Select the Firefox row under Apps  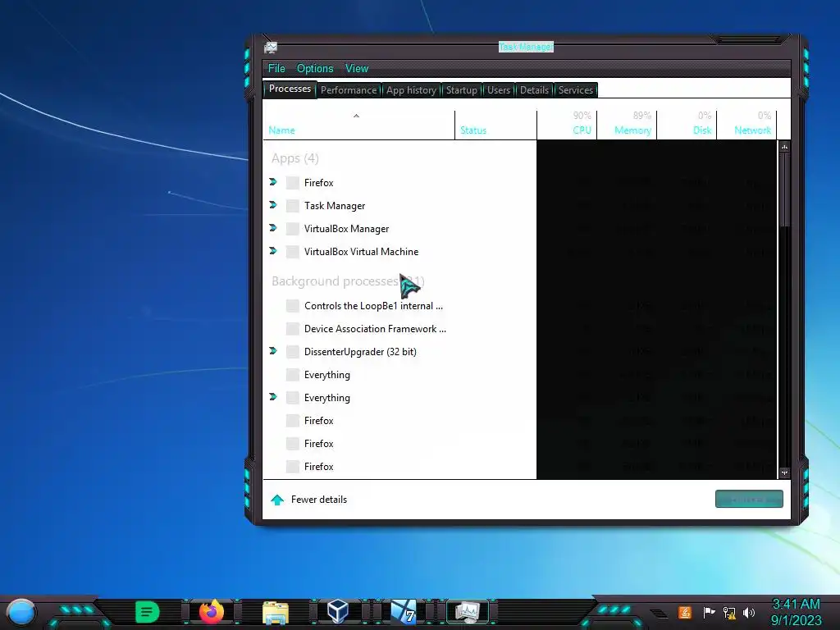tap(519, 183)
